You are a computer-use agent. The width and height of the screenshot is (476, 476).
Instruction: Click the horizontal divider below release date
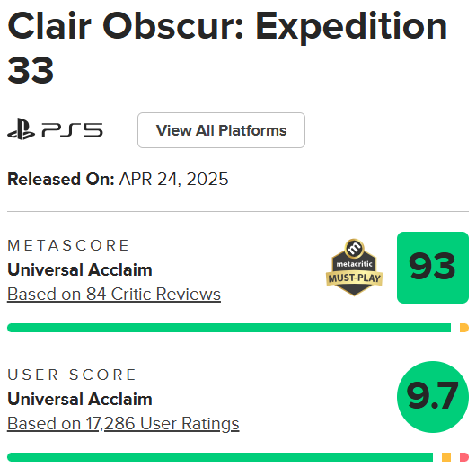(238, 211)
